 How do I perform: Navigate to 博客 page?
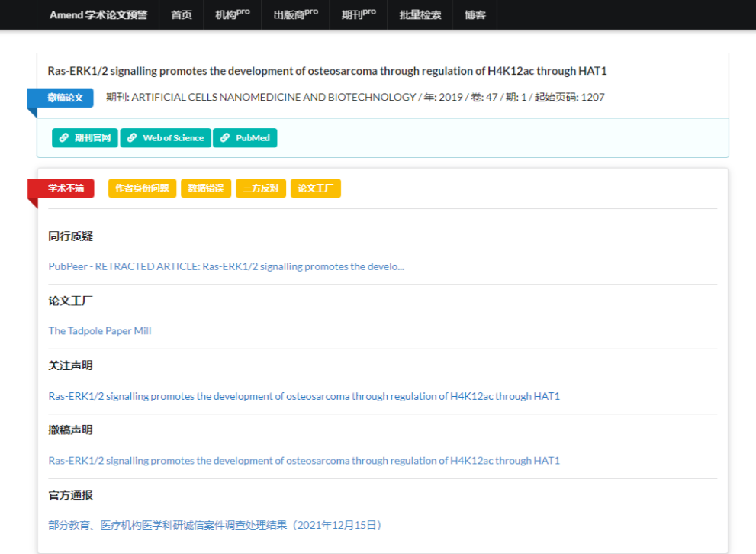tap(475, 15)
